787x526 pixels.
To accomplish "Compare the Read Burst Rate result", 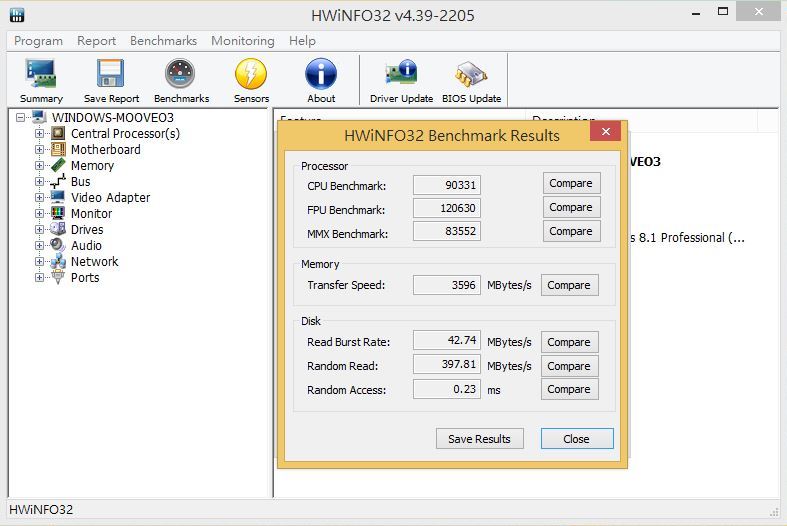I will point(569,342).
